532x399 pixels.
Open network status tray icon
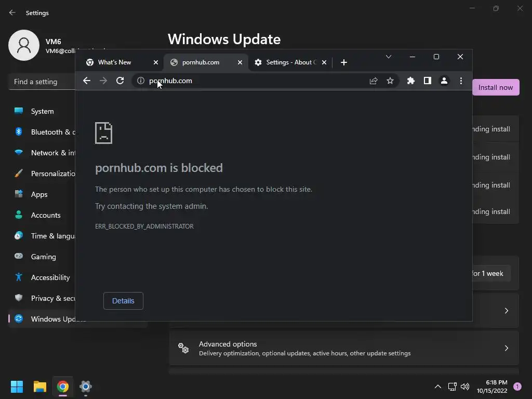(453, 387)
